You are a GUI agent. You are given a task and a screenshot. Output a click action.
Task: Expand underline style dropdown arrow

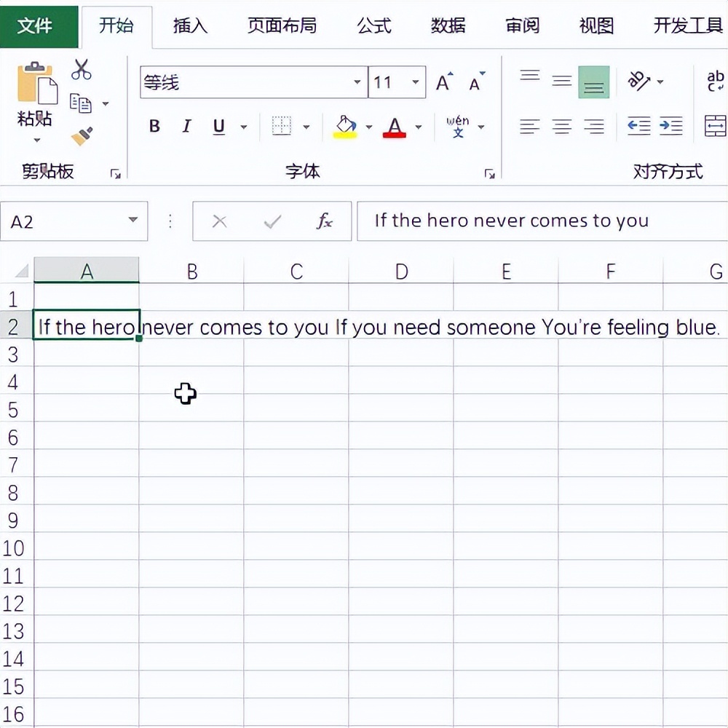244,127
